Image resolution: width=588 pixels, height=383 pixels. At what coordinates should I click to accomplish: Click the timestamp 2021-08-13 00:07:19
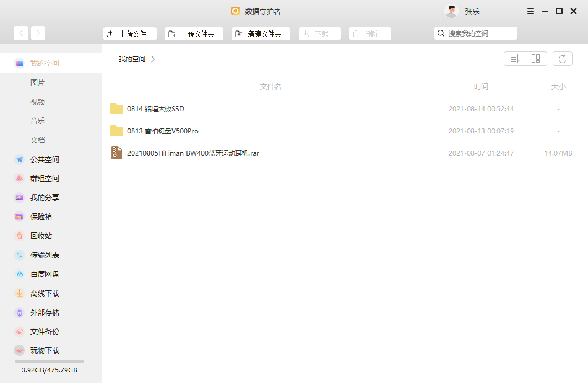481,131
